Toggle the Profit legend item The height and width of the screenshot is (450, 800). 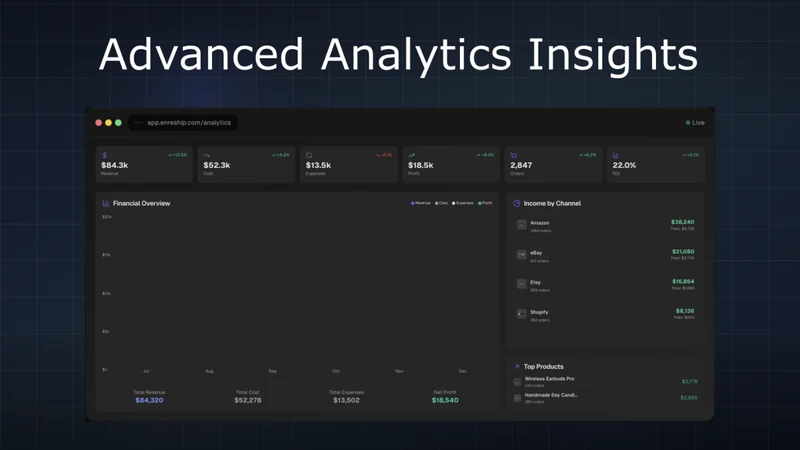(x=485, y=203)
